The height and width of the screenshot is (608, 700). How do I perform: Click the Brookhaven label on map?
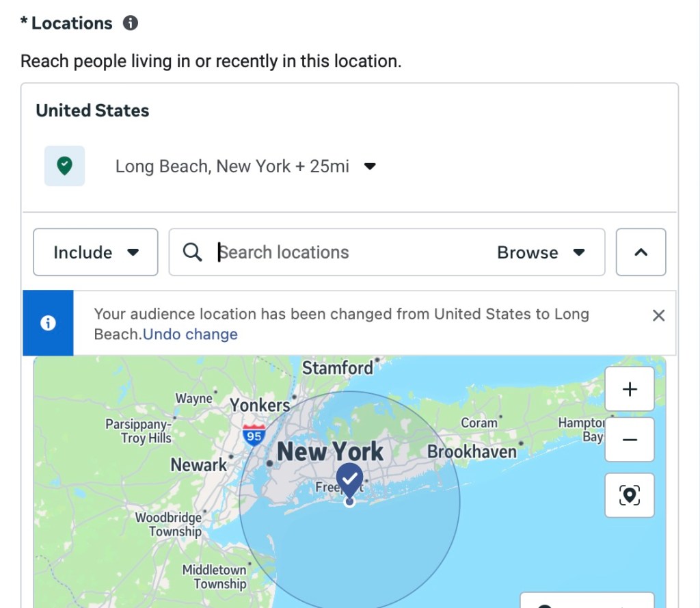[x=472, y=451]
